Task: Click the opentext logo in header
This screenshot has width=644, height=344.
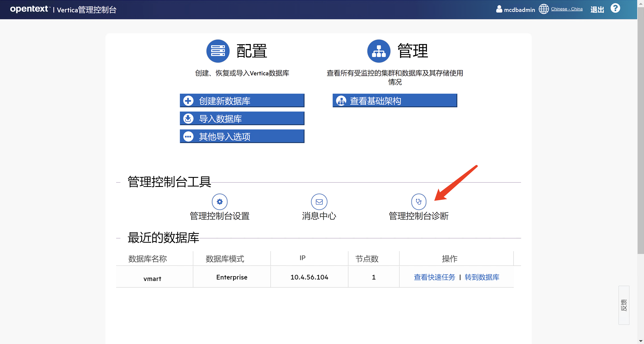Action: [29, 9]
